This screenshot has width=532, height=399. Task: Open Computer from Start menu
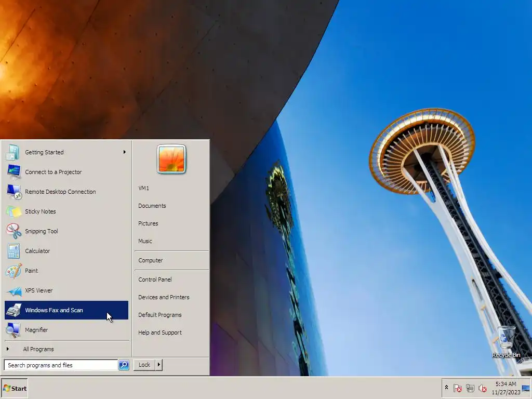(150, 260)
